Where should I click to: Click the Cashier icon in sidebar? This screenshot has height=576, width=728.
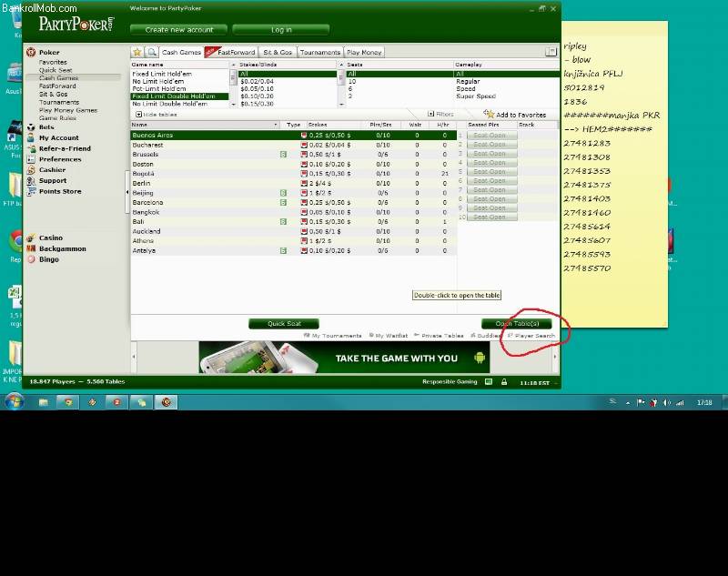31,170
